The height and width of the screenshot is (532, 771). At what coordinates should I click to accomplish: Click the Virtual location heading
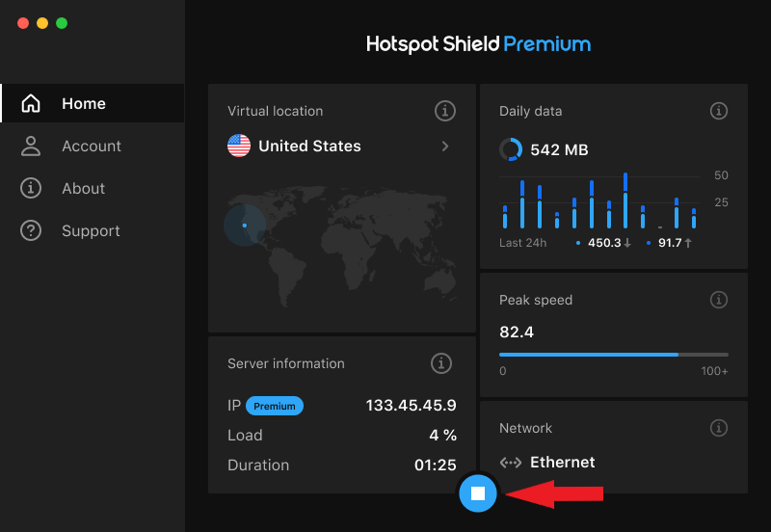pos(276,111)
